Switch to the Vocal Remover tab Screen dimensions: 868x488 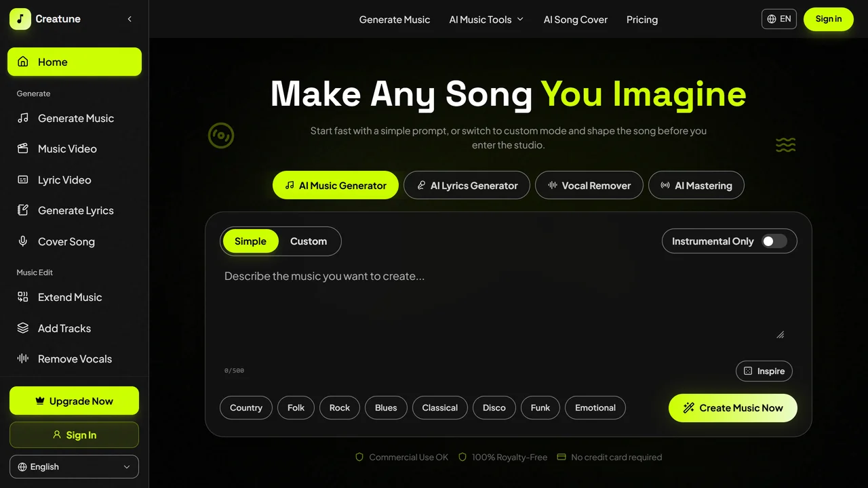tap(589, 185)
